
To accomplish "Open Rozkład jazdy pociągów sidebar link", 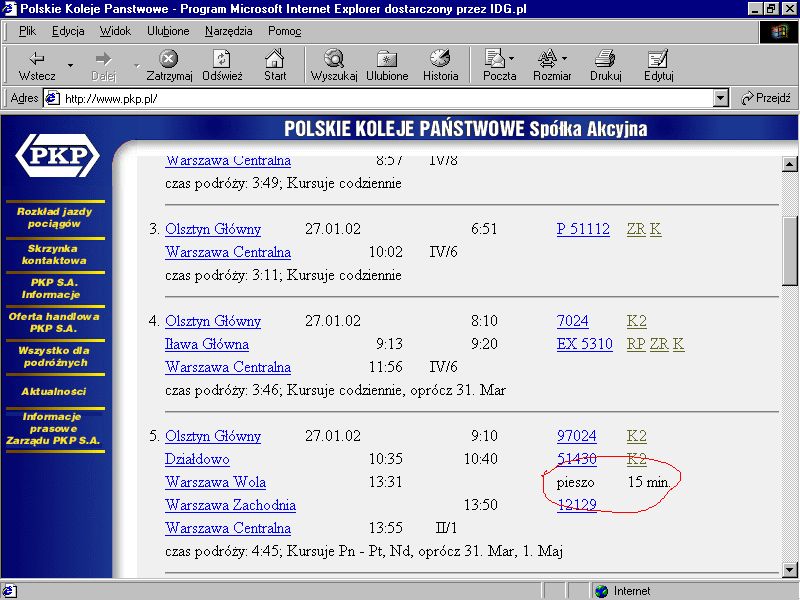I will click(54, 218).
